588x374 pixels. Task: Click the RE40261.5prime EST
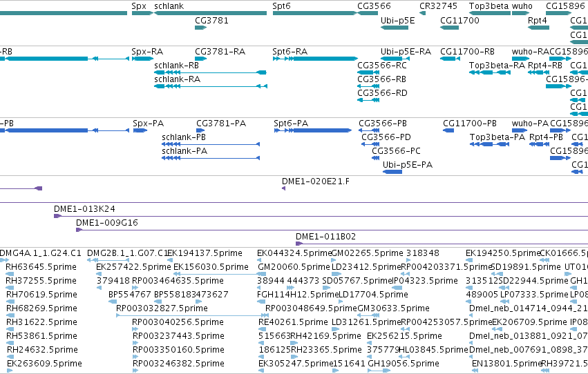(x=262, y=328)
